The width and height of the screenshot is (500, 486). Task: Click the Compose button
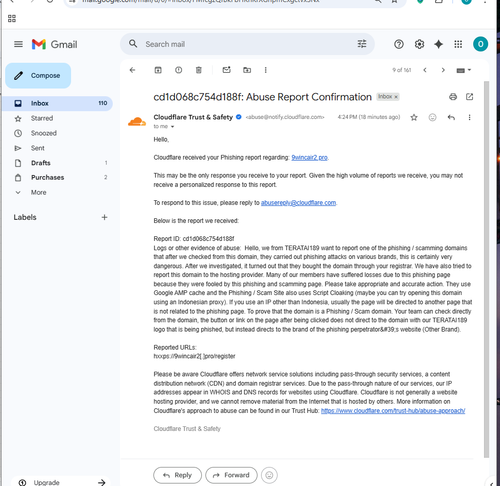coord(38,76)
